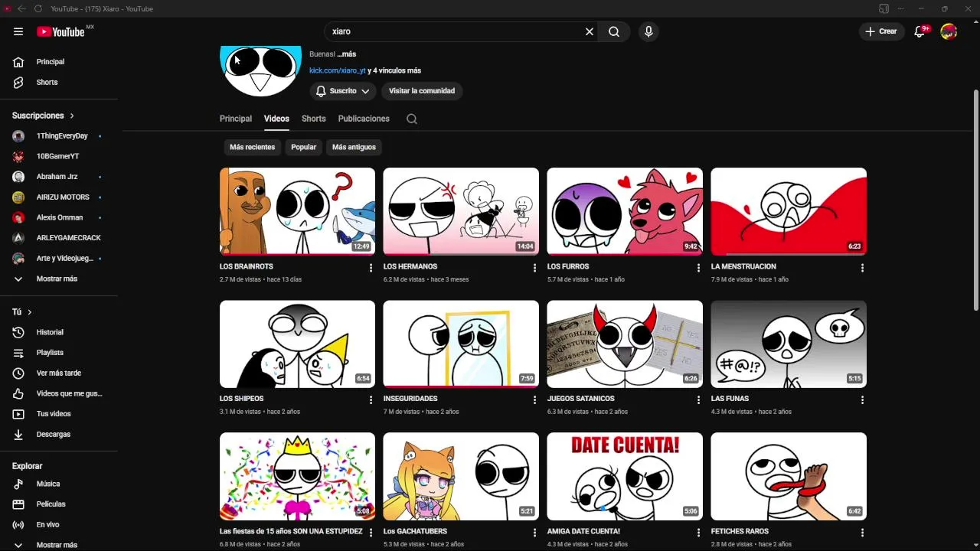Open Suscrito notification dropdown

click(342, 91)
